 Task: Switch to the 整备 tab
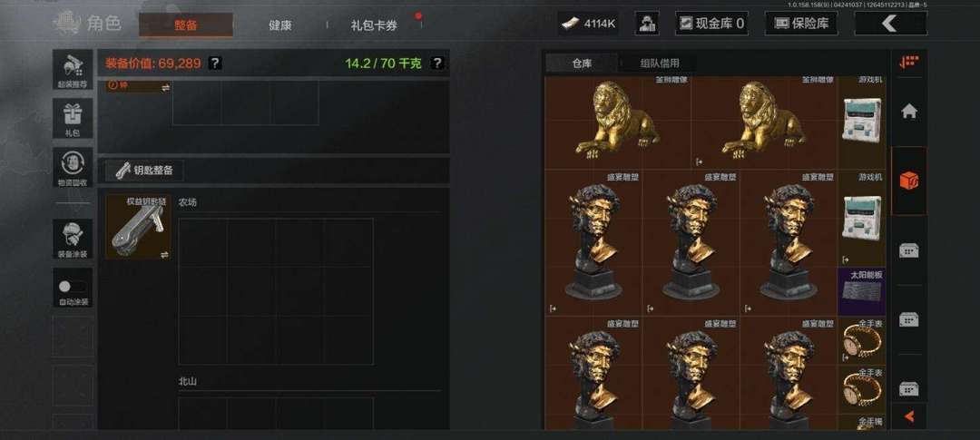(186, 25)
